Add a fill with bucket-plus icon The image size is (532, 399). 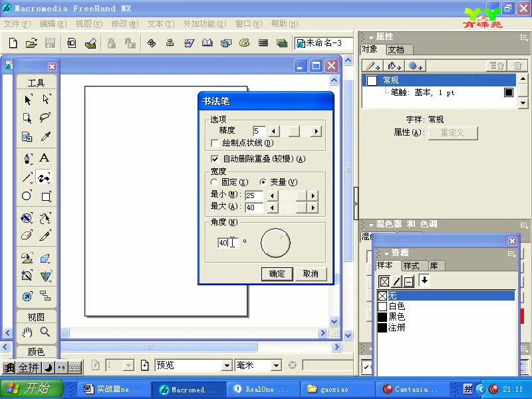point(394,66)
